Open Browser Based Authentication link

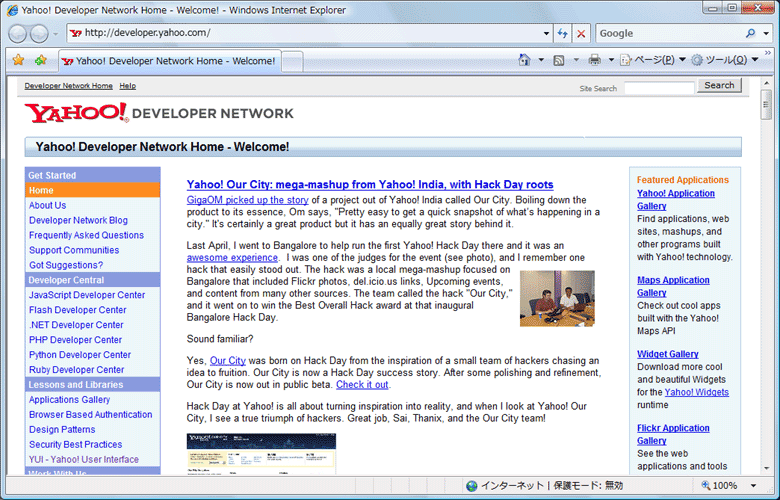[91, 414]
